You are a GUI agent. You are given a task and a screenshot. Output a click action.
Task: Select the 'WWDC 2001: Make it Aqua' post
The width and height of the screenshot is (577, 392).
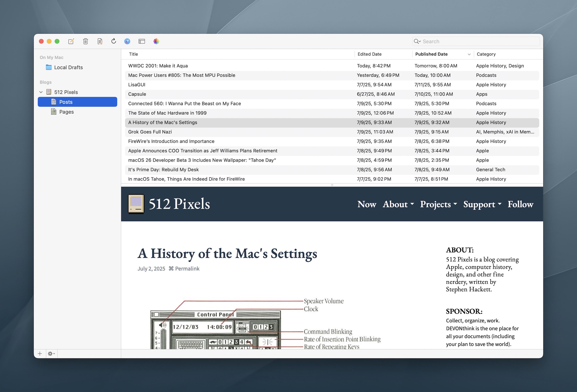pos(332,66)
